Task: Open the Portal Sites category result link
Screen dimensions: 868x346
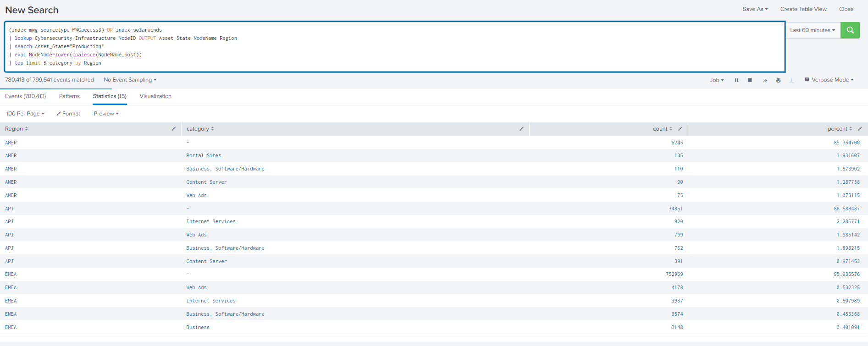Action: point(204,155)
